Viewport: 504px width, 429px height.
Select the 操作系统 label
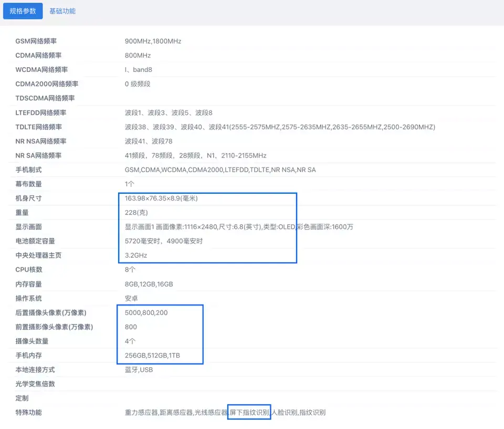pos(28,298)
